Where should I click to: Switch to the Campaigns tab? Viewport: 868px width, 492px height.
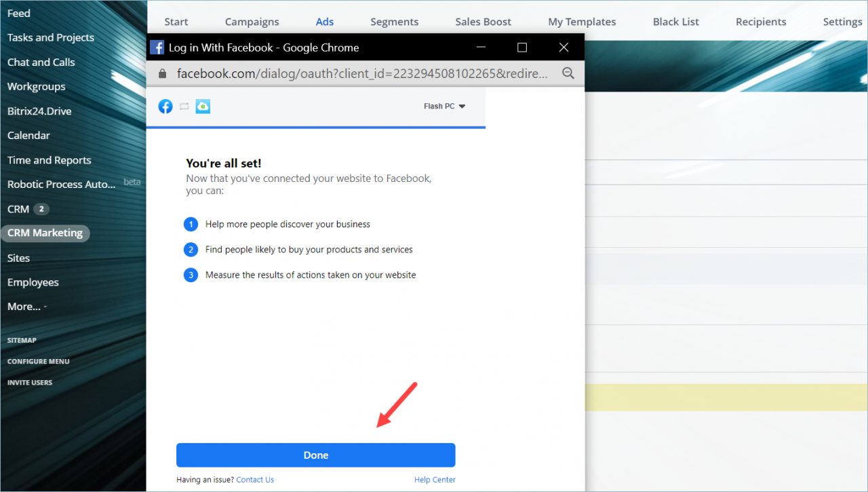pyautogui.click(x=252, y=22)
